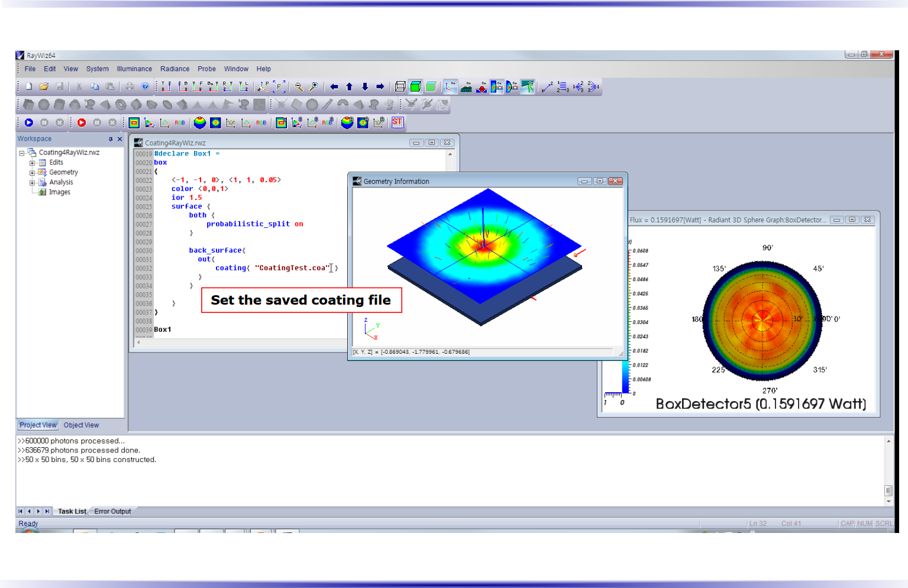
Task: Expand the Edits tree node
Action: 33,163
